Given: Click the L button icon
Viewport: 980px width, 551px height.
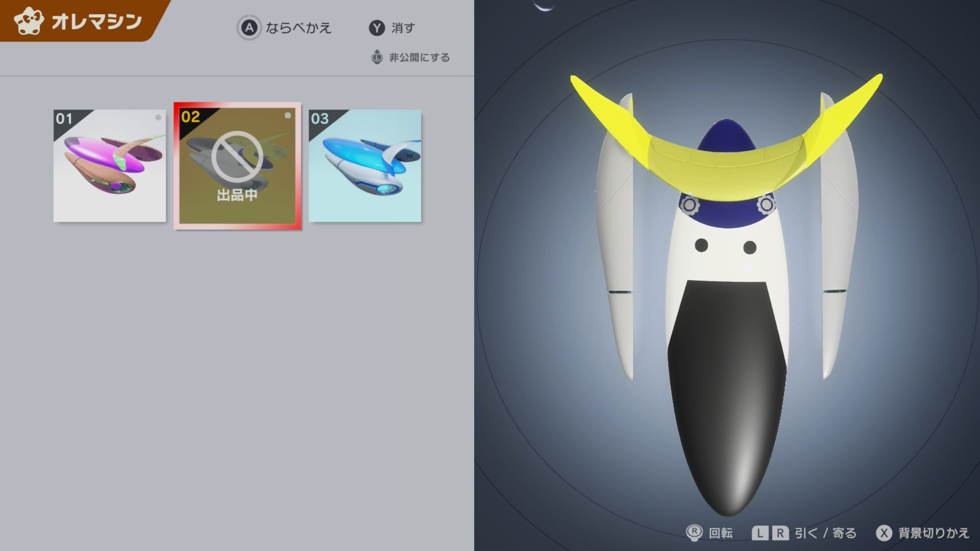Looking at the screenshot, I should click(x=760, y=533).
